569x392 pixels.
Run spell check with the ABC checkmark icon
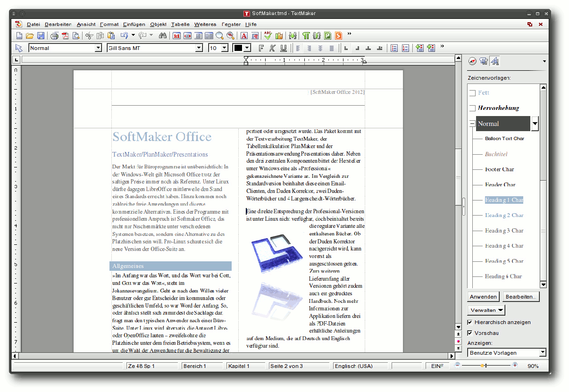[x=268, y=35]
